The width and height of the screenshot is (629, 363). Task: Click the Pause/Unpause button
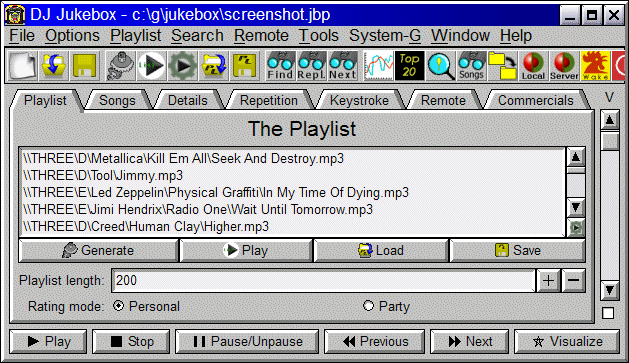247,342
